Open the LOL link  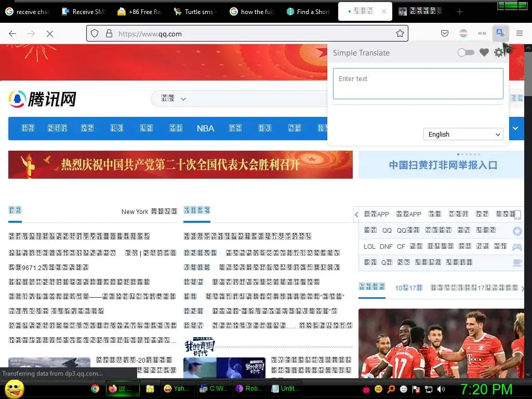tap(369, 247)
